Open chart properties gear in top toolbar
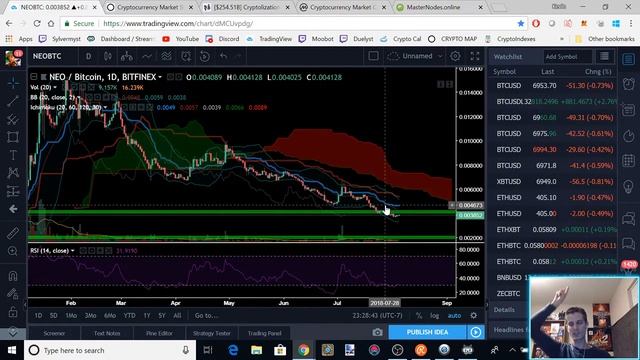 [455, 56]
